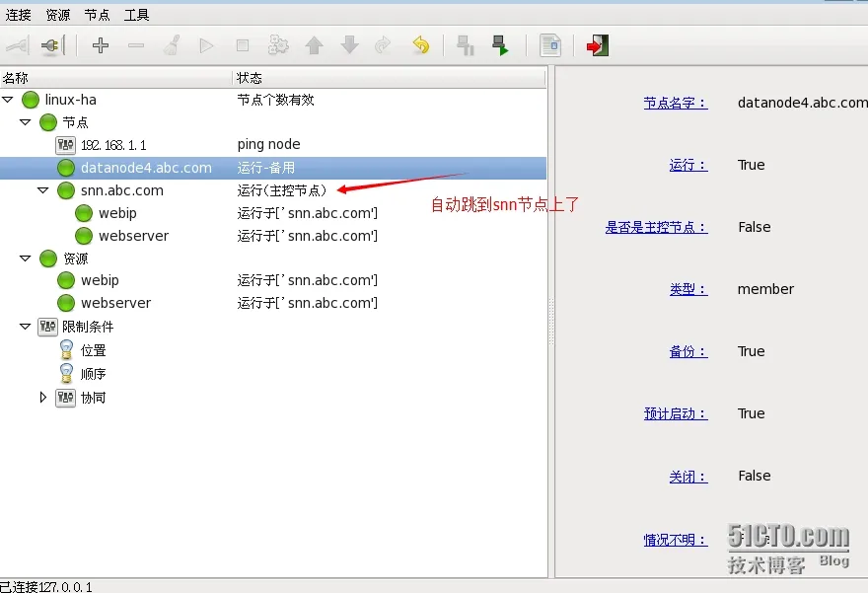Screen dimensions: 868x593
Task: Click the 名称 column header
Action: pos(116,78)
